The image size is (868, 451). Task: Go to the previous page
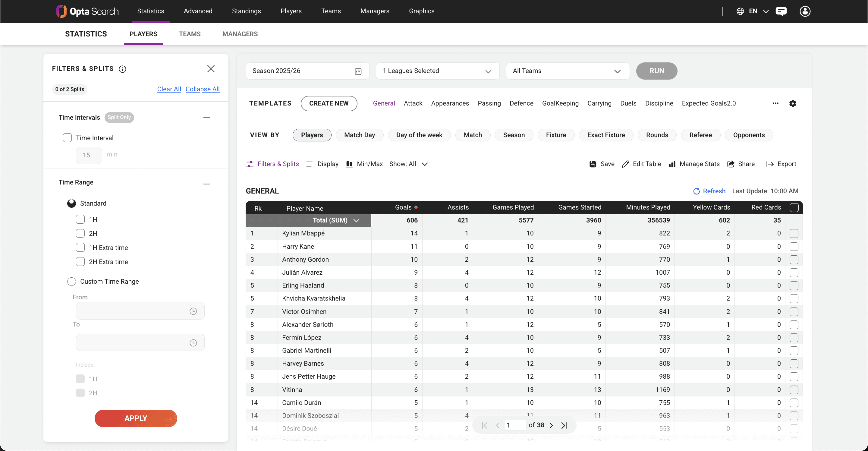[497, 425]
